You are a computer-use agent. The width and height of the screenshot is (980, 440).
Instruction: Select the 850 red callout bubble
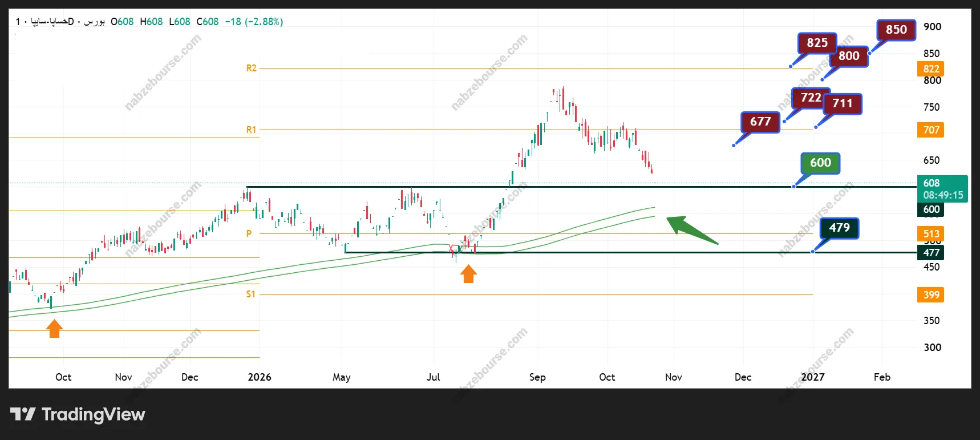896,30
